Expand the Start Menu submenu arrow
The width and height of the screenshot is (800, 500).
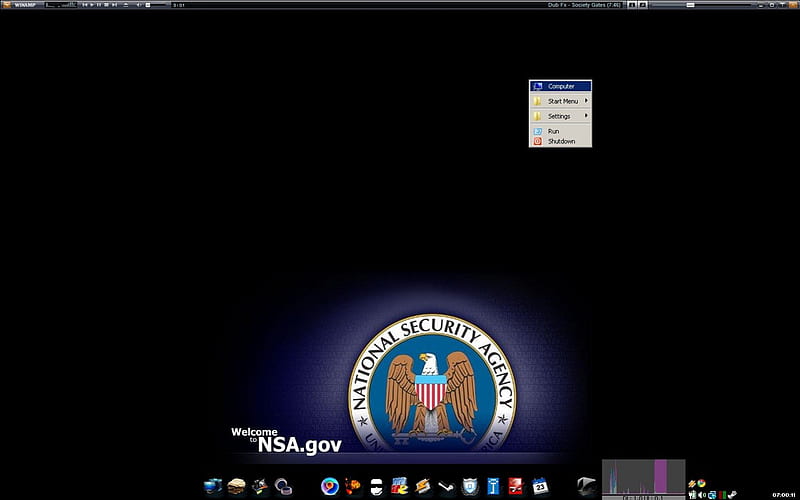click(x=586, y=101)
